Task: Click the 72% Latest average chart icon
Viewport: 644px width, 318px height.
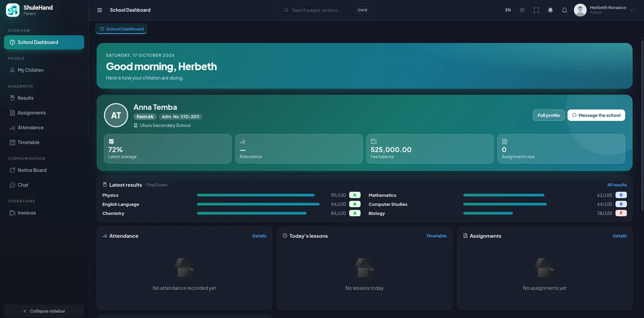Action: coord(111,141)
